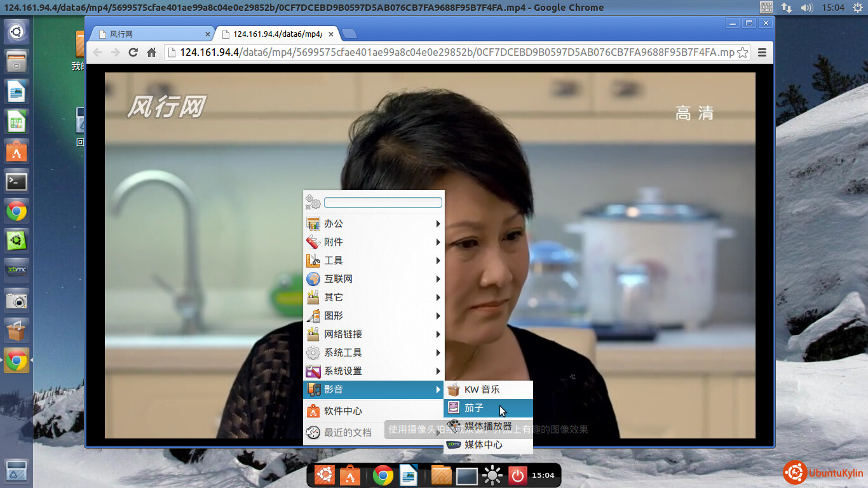Reload the page in Chrome
The width and height of the screenshot is (868, 488).
click(133, 53)
